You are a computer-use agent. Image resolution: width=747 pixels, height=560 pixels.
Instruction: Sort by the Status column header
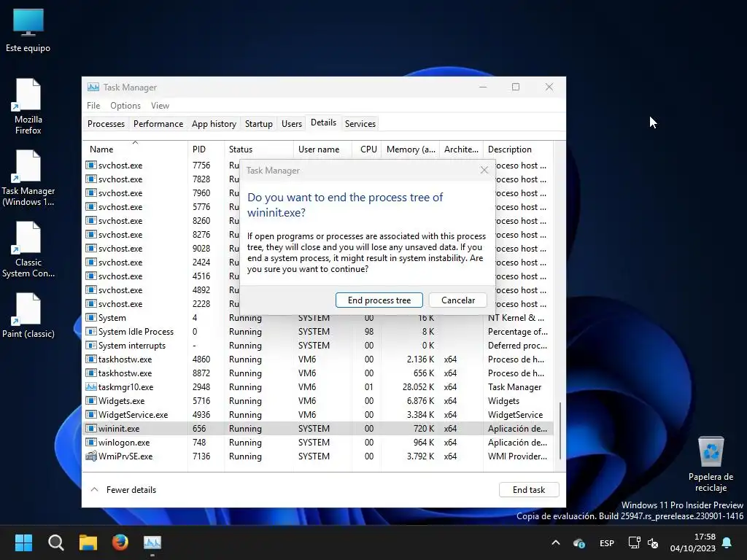(x=259, y=149)
